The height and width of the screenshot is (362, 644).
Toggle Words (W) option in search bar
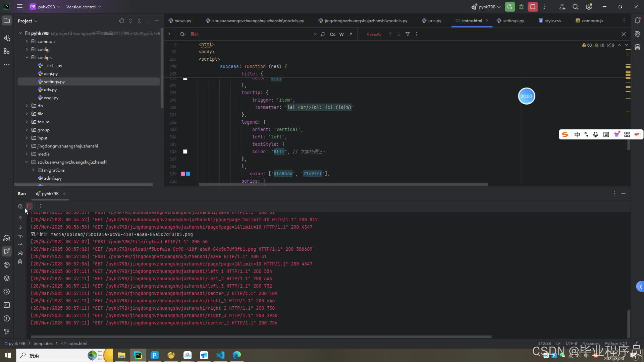[341, 34]
